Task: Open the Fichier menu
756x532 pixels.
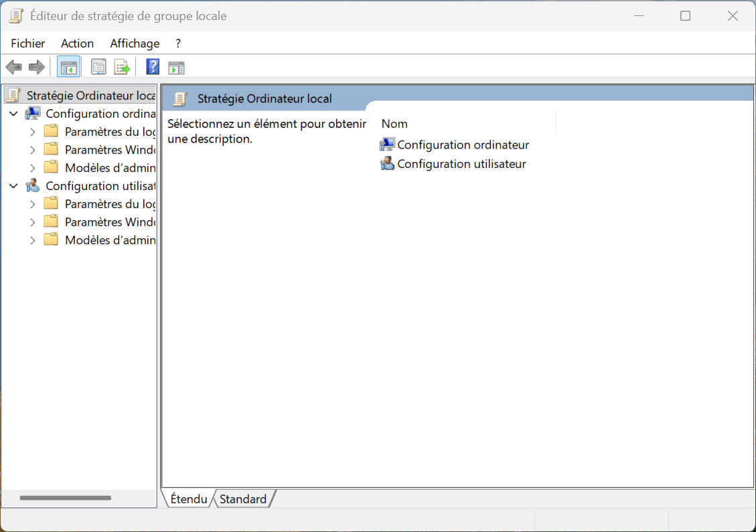Action: click(28, 43)
